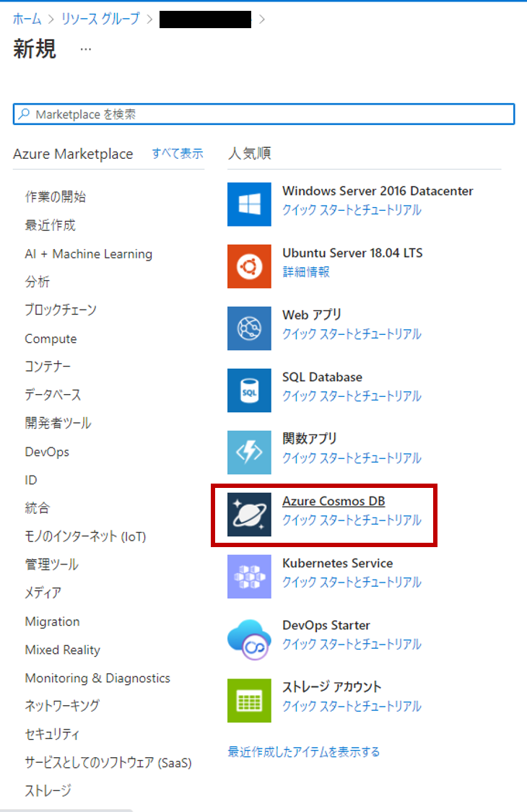Click the Web アプリ title

pos(312,315)
